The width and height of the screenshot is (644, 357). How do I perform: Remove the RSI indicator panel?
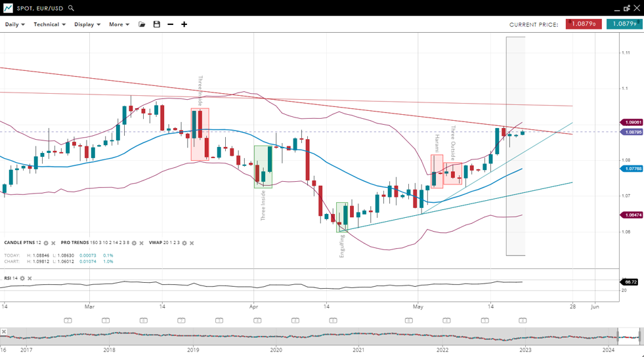pyautogui.click(x=30, y=278)
